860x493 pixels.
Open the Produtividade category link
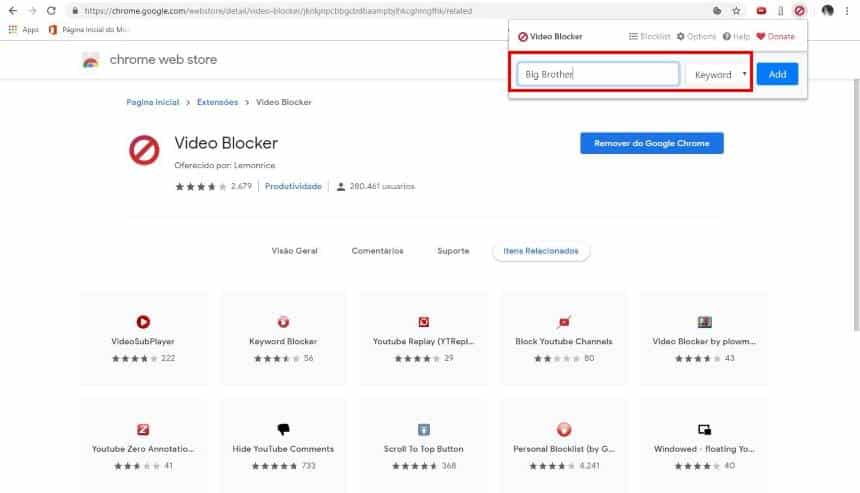click(x=293, y=186)
